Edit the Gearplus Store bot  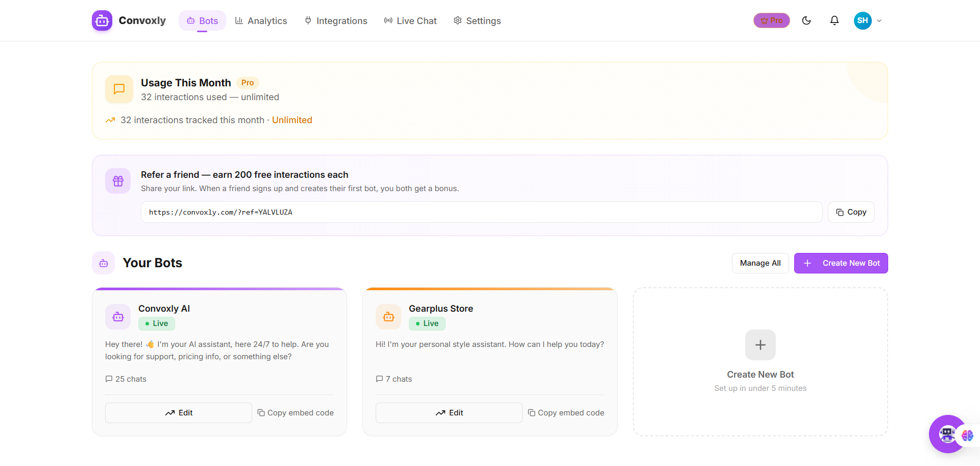449,412
